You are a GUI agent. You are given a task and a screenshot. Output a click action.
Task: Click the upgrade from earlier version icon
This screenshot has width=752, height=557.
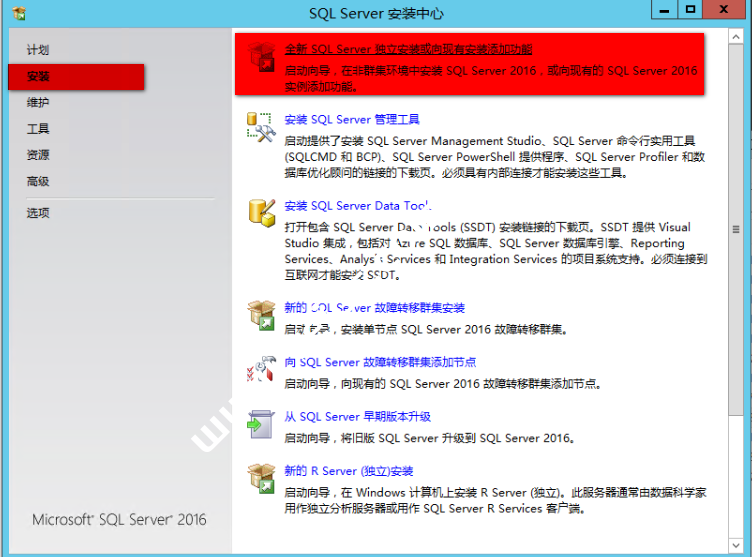click(x=260, y=424)
